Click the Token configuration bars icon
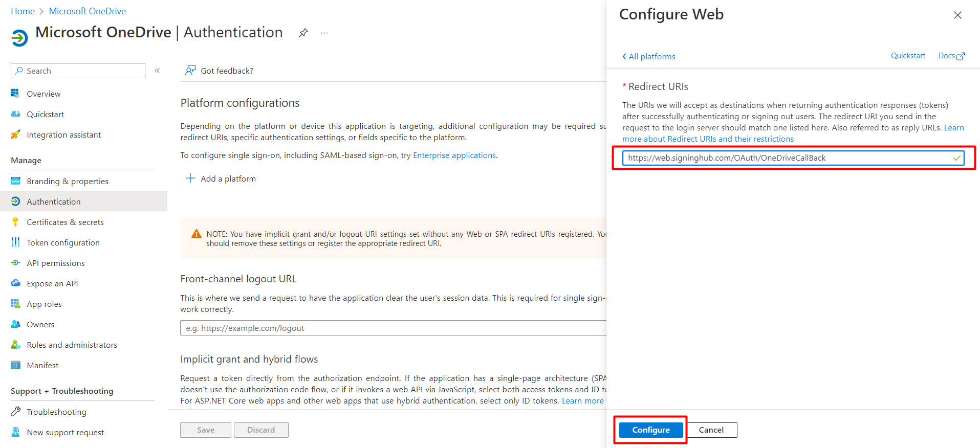Image resolution: width=980 pixels, height=448 pixels. point(15,242)
